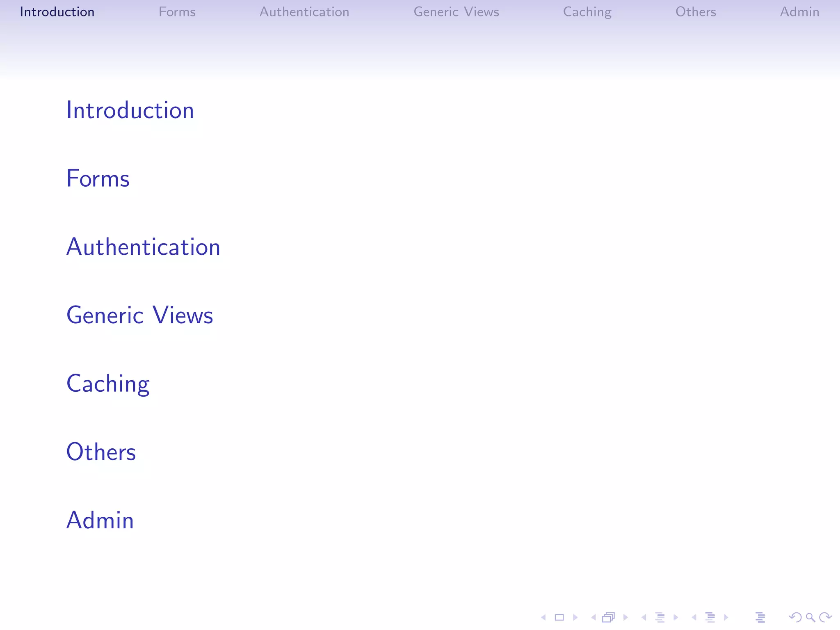
Task: Click the go back undo arrow
Action: coord(795,617)
